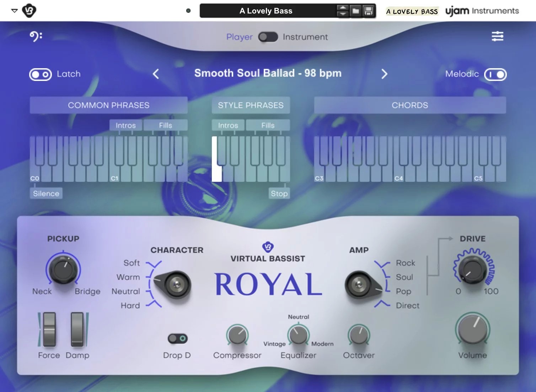The image size is (536, 392).
Task: Click the Compressor knob
Action: click(x=237, y=335)
